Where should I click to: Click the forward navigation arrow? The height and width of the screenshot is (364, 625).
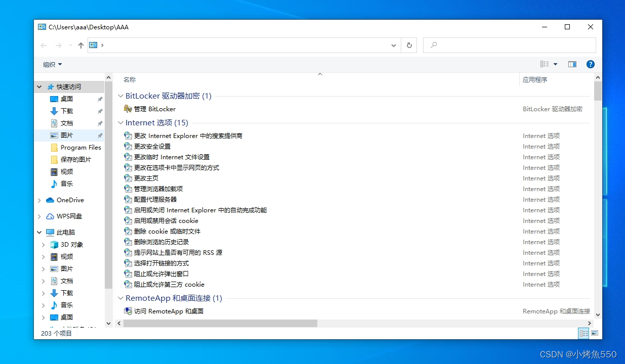pyautogui.click(x=58, y=45)
